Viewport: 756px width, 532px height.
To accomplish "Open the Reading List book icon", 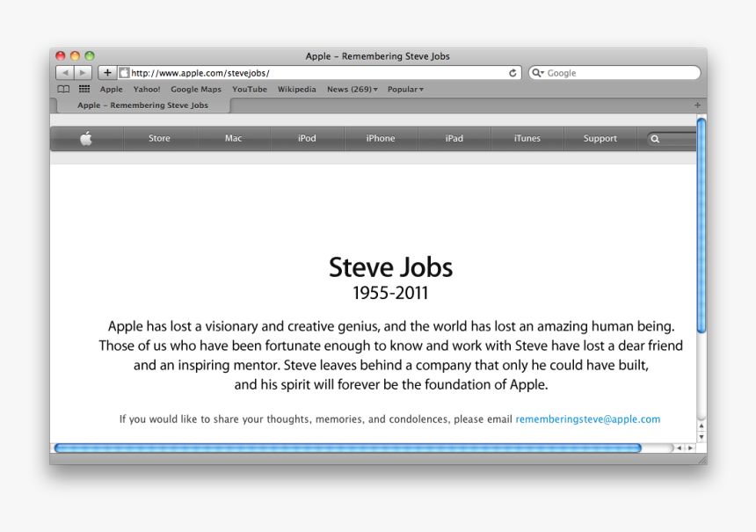I will [x=63, y=89].
